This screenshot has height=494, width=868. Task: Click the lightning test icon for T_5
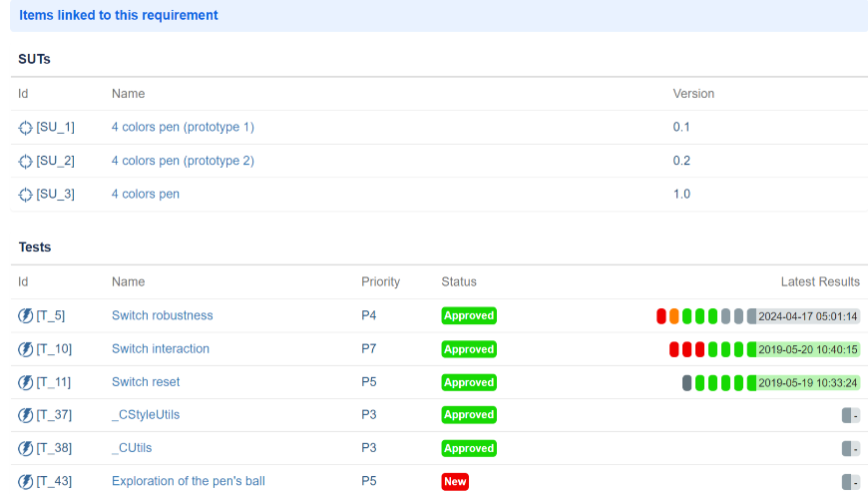[26, 316]
